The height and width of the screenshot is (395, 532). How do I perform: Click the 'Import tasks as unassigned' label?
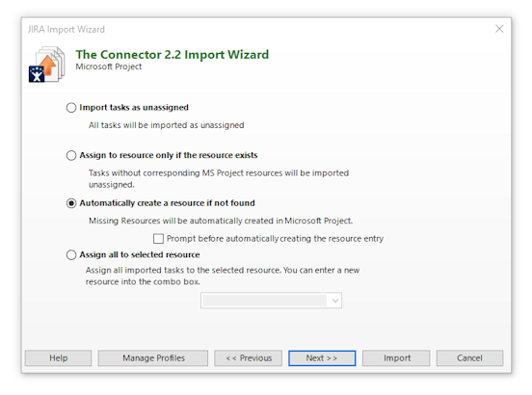[134, 108]
